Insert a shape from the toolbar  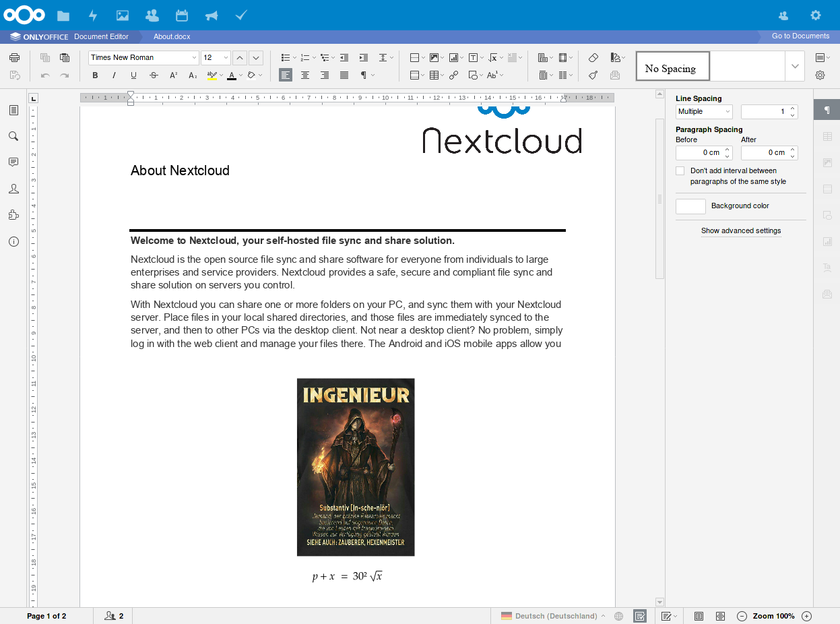pyautogui.click(x=474, y=75)
